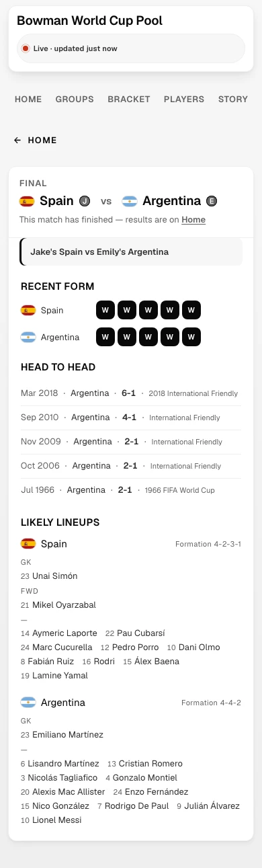The height and width of the screenshot is (868, 262).
Task: Click the E owner badge beside Argentina
Action: pos(212,201)
